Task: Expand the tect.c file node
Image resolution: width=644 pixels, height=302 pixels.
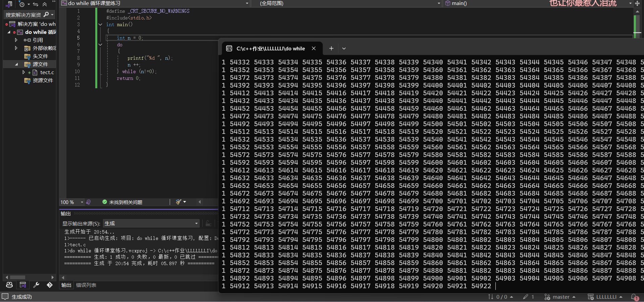Action: click(x=23, y=72)
